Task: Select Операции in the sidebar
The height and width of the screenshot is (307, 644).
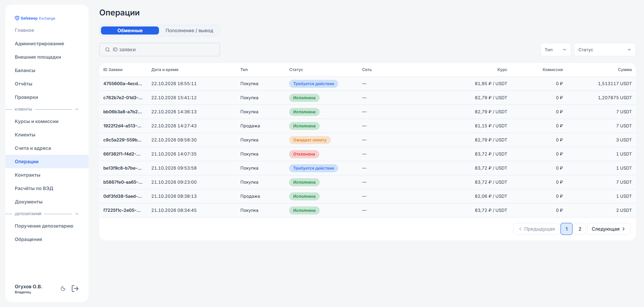Action: click(x=47, y=162)
